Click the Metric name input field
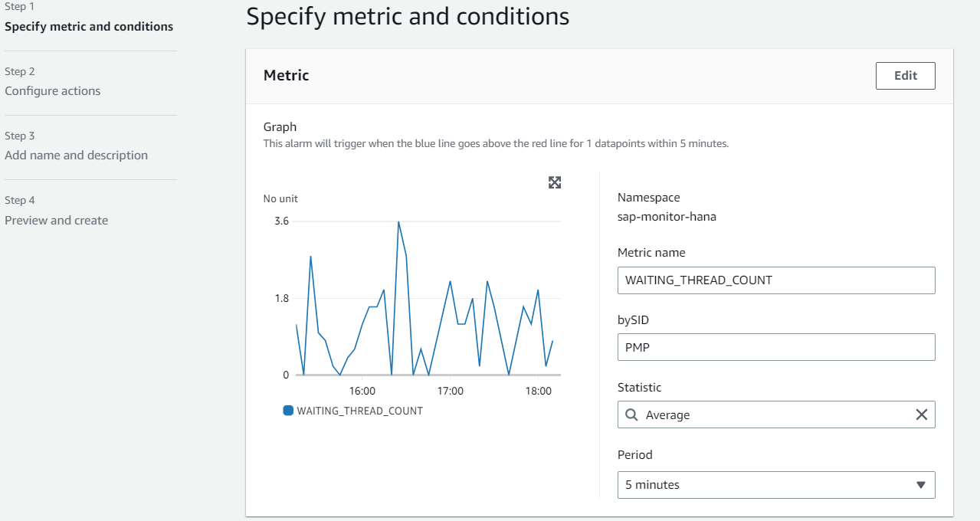The image size is (980, 521). (776, 280)
